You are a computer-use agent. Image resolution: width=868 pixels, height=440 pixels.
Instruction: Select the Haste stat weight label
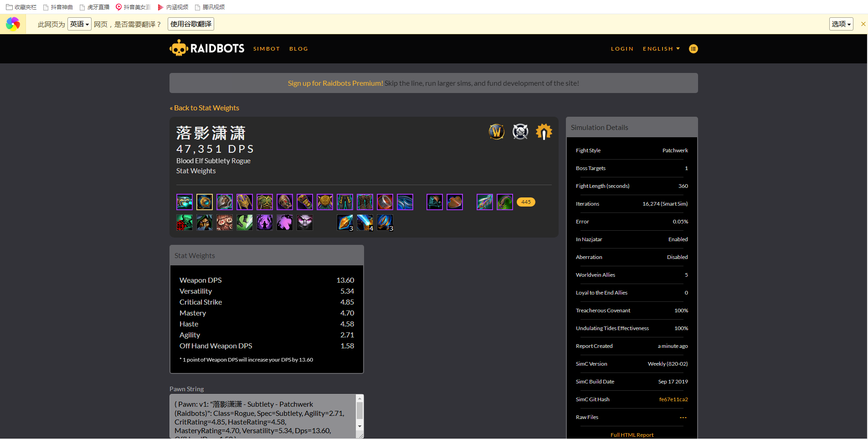click(189, 324)
